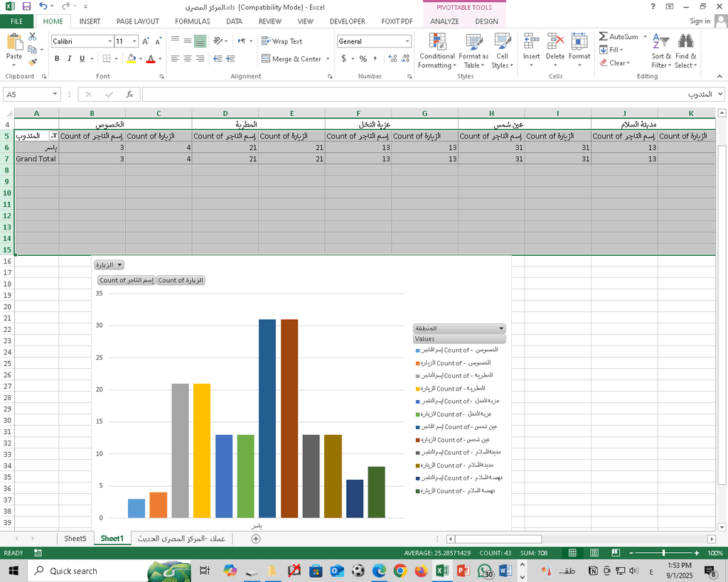Toggle Italic formatting
This screenshot has width=728, height=582.
pyautogui.click(x=70, y=59)
